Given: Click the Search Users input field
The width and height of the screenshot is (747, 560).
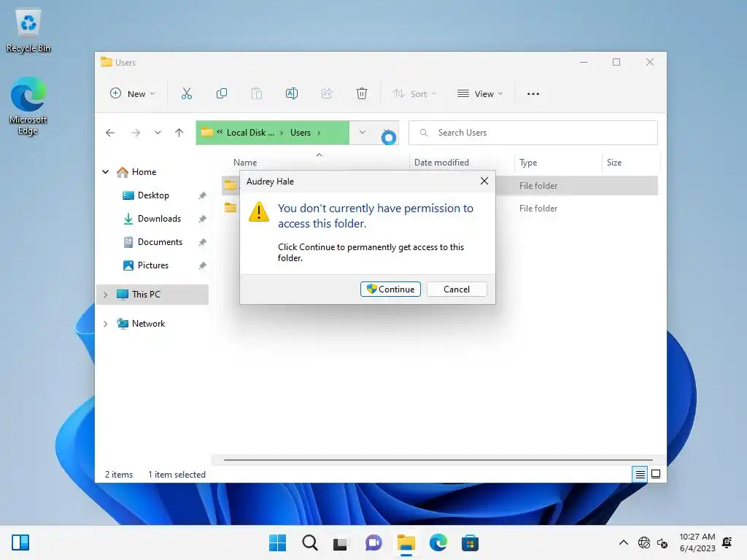Looking at the screenshot, I should point(533,133).
